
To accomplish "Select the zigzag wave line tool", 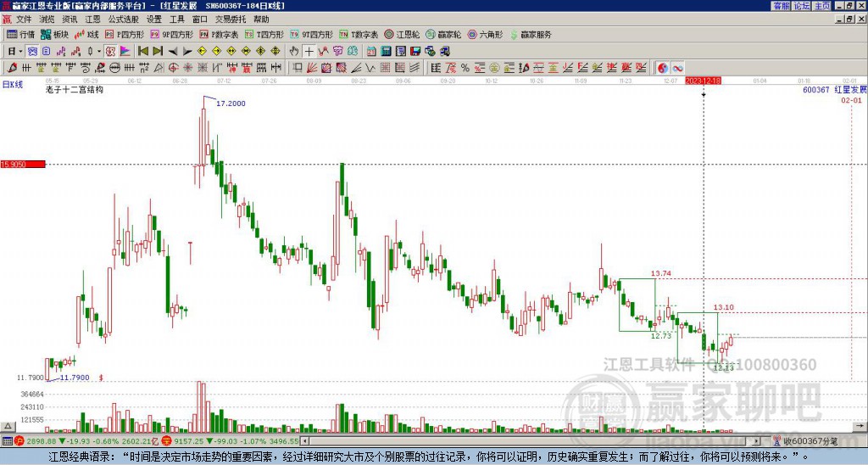I will [x=370, y=68].
